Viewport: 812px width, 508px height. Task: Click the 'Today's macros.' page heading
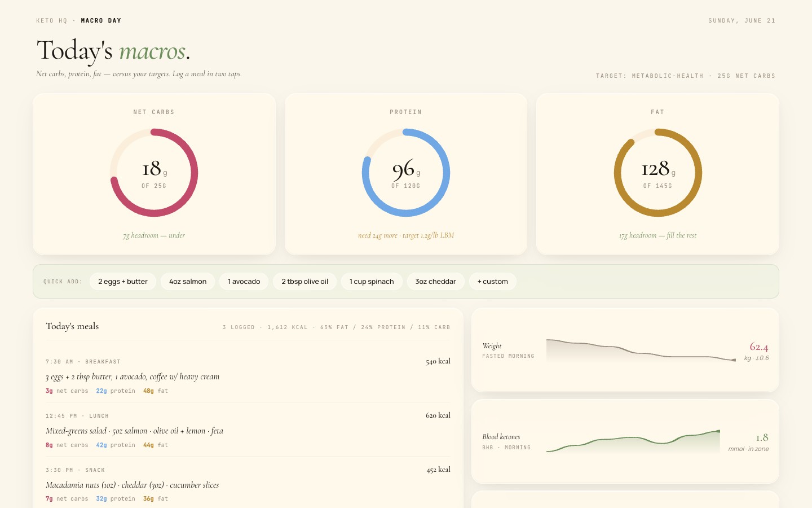(x=113, y=51)
